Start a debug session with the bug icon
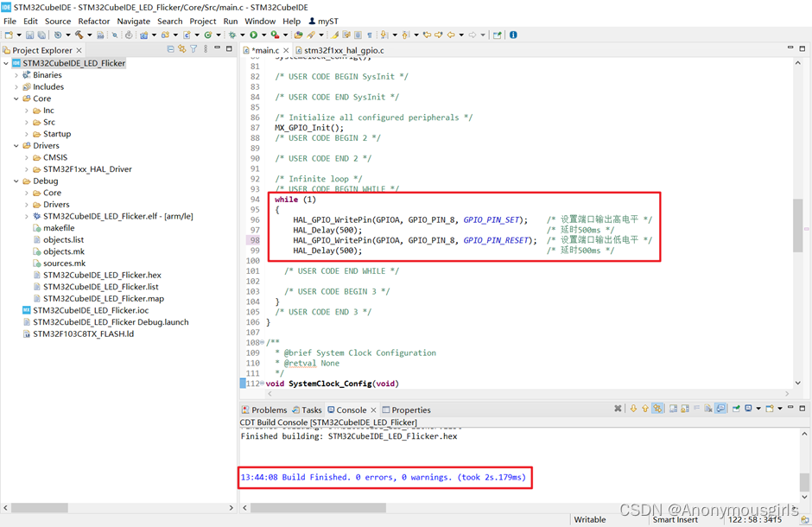This screenshot has width=812, height=527. click(232, 35)
